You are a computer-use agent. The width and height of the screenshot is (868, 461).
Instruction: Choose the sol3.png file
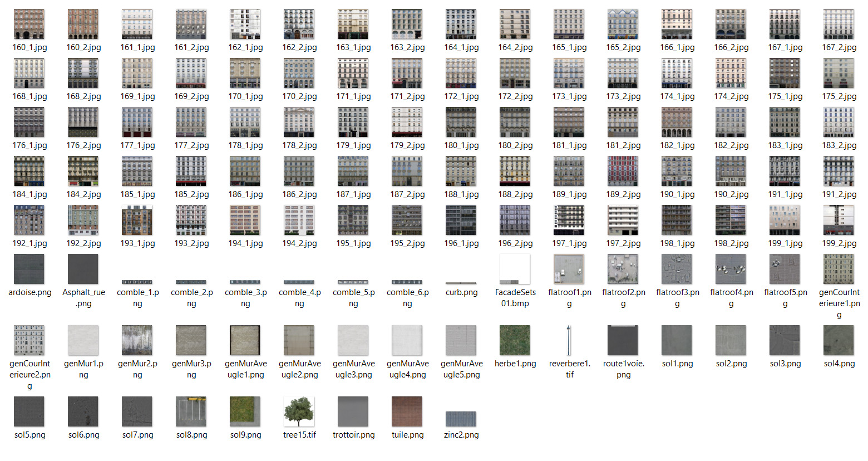(785, 340)
